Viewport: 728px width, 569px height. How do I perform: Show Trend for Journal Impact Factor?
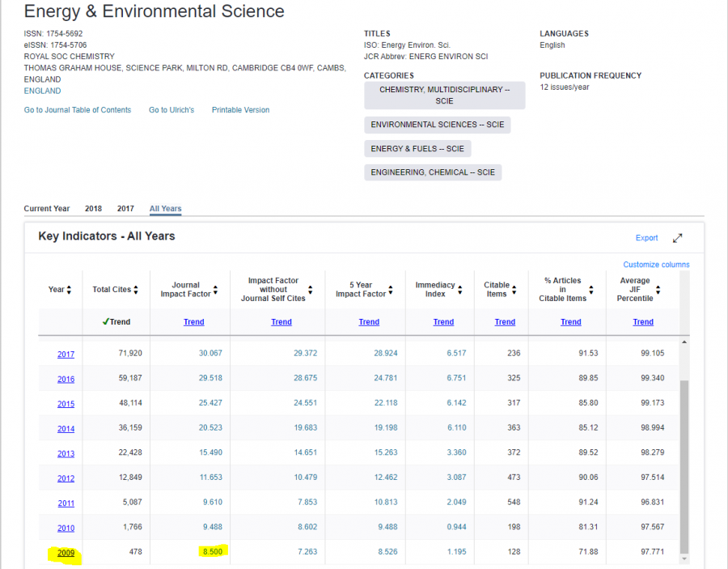coord(193,322)
